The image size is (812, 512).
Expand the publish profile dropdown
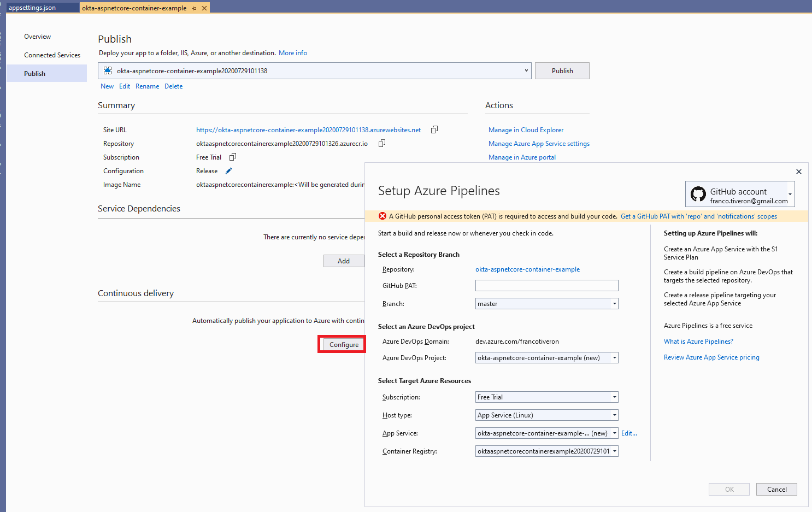pyautogui.click(x=526, y=70)
